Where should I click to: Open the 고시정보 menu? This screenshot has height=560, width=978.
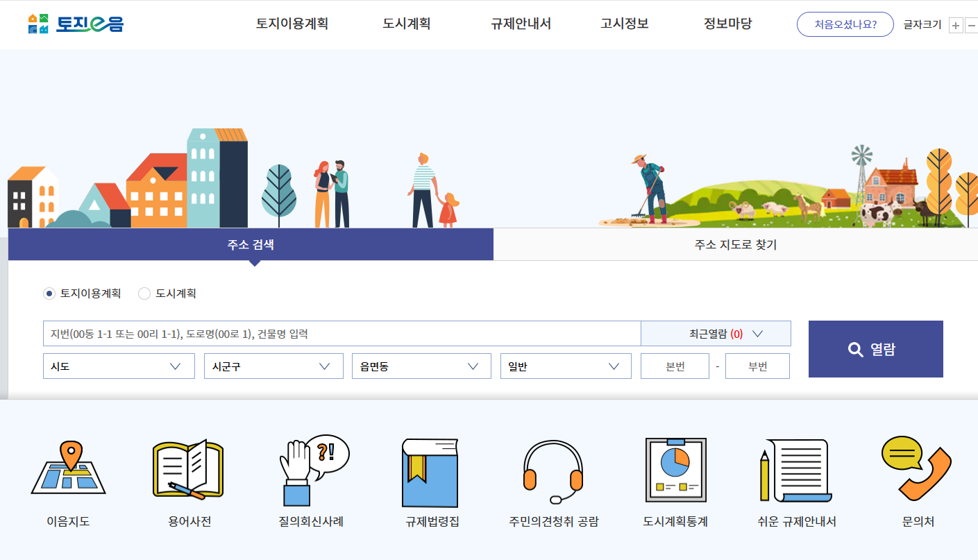[x=623, y=23]
